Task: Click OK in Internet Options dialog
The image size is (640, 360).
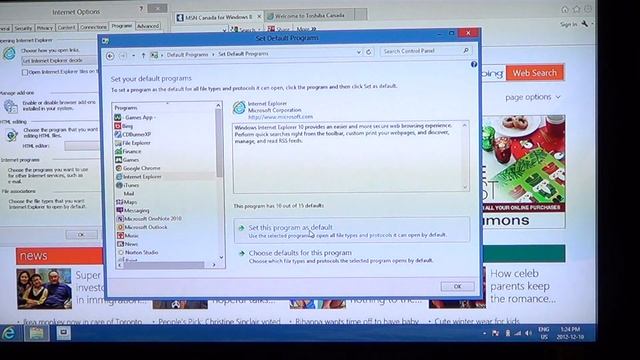Action: [81, 235]
